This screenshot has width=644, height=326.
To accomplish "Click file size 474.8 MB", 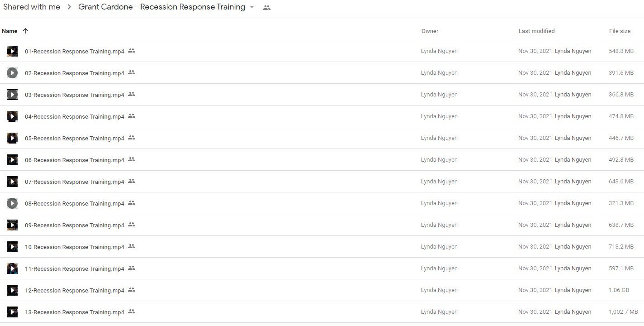I will coord(621,116).
